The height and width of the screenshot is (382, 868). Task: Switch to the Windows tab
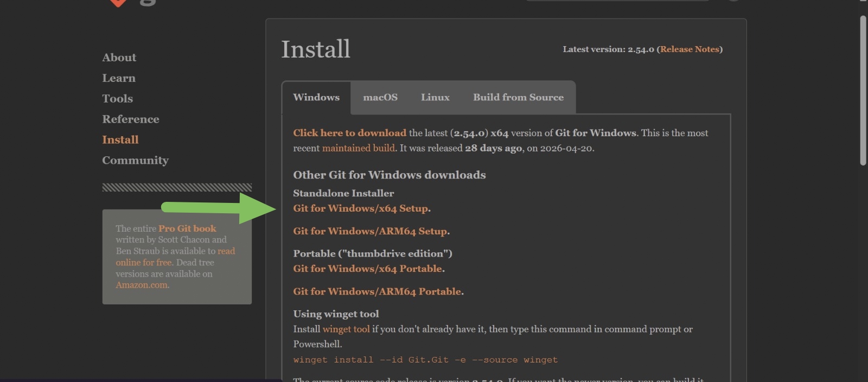coord(316,98)
